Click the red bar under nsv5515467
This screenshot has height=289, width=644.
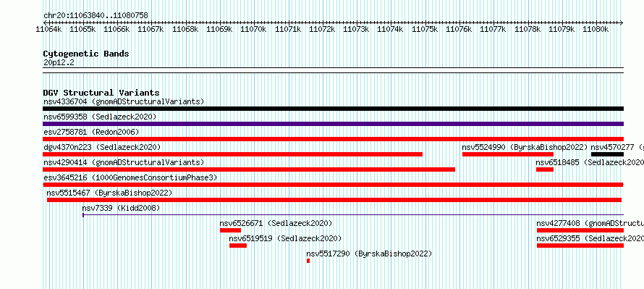(x=334, y=200)
